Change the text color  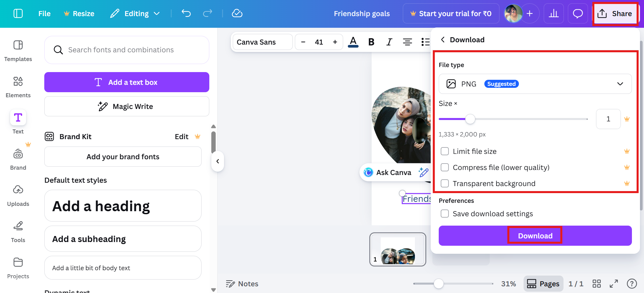click(x=353, y=42)
